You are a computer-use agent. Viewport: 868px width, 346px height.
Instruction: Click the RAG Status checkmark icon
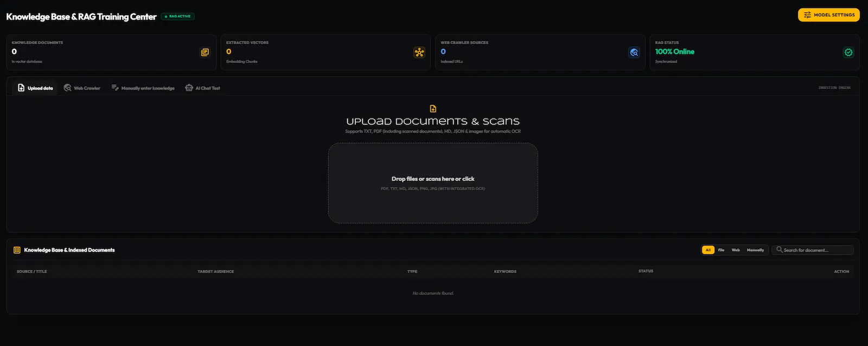[x=848, y=52]
